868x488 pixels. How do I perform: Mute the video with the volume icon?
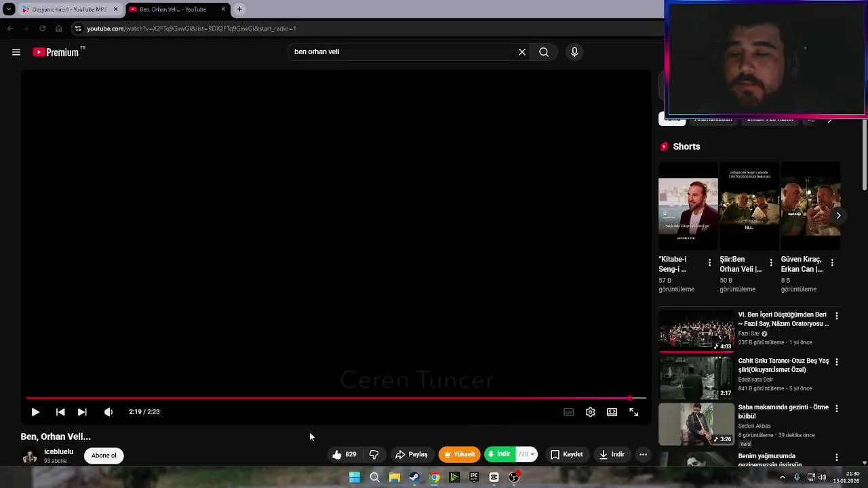(108, 412)
